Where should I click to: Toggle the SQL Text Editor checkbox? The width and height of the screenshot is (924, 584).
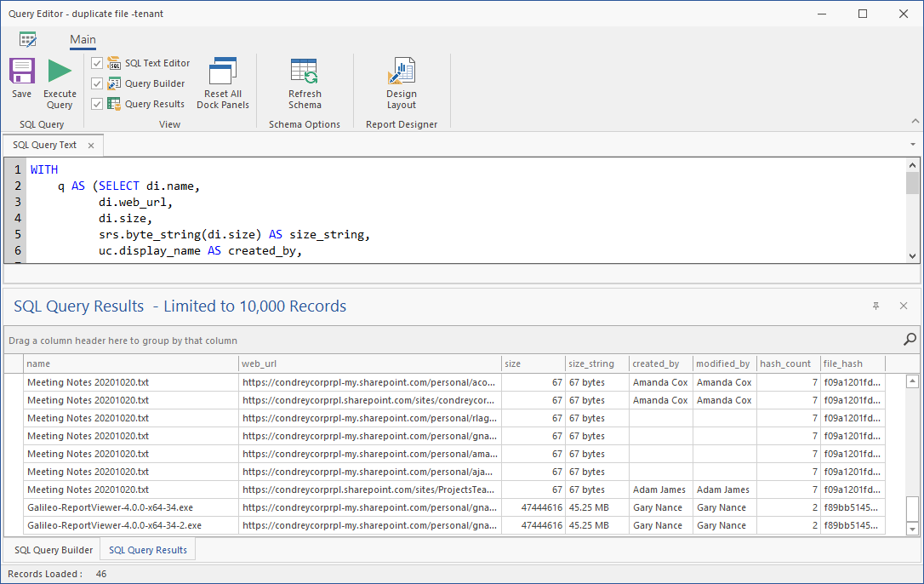[x=97, y=63]
